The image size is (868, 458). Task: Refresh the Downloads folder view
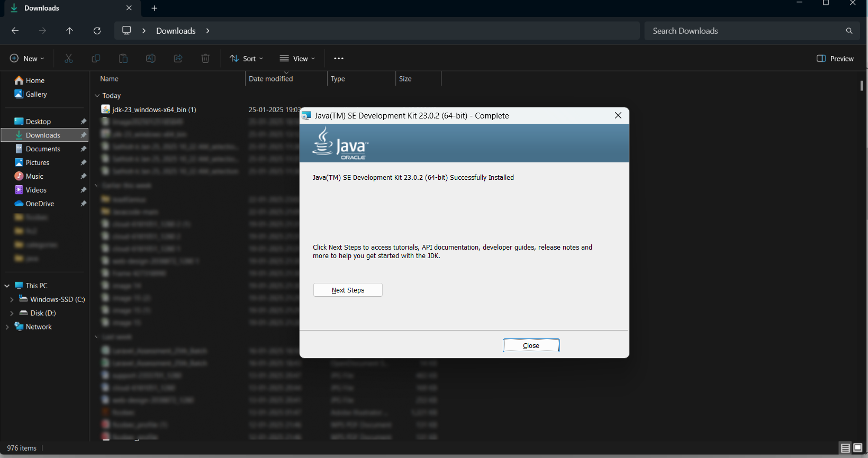(97, 31)
